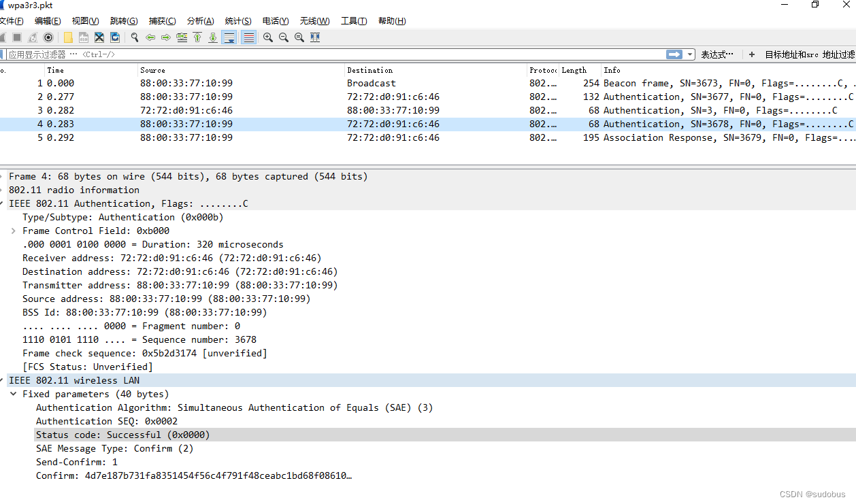Open the 编辑(E) menu
The image size is (856, 504).
pos(48,21)
